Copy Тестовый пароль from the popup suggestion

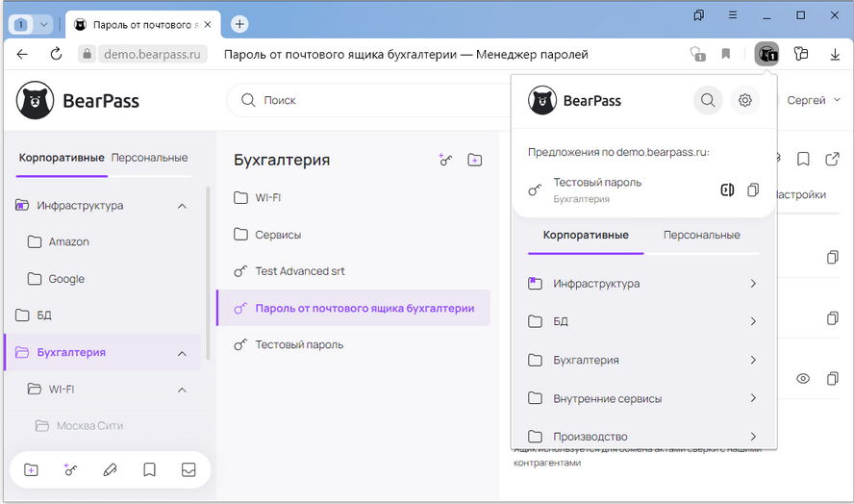[x=753, y=189]
